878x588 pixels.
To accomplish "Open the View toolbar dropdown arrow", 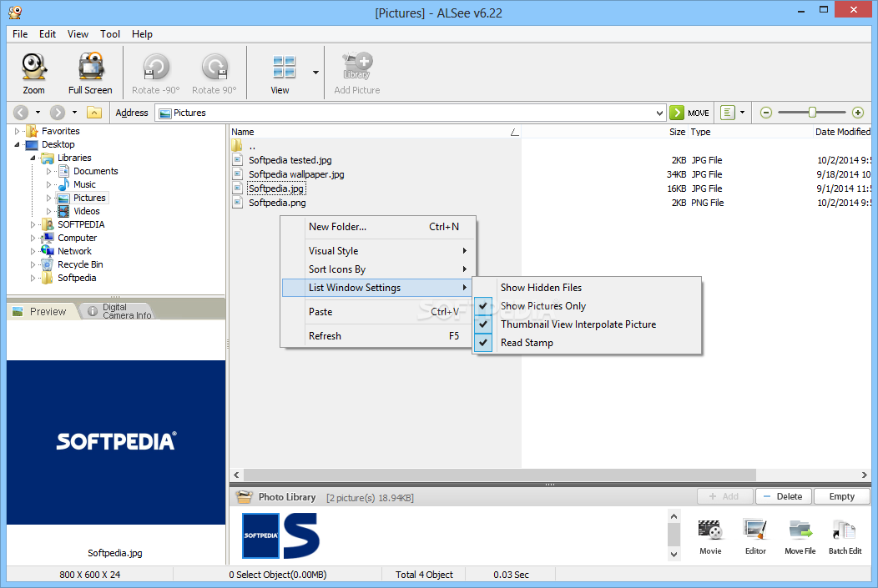I will pos(315,73).
